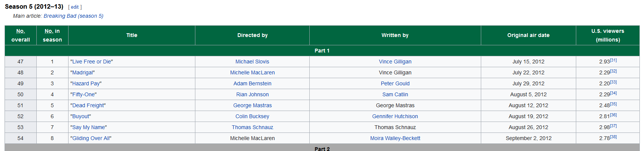The height and width of the screenshot is (151, 644).
Task: Open the "Hazard Pay" episode link
Action: [86, 83]
